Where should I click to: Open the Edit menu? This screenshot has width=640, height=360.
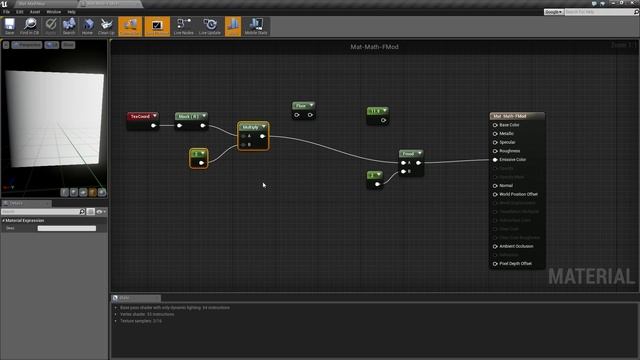pyautogui.click(x=20, y=12)
